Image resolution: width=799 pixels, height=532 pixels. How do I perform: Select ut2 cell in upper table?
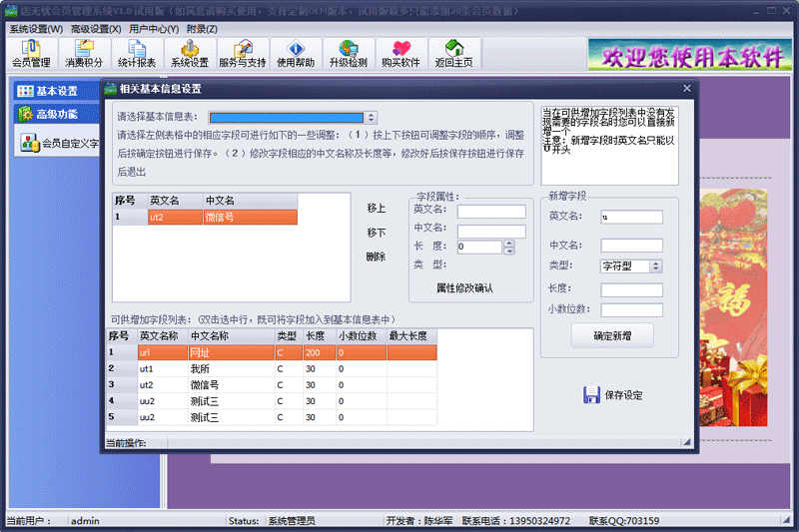[x=176, y=218]
